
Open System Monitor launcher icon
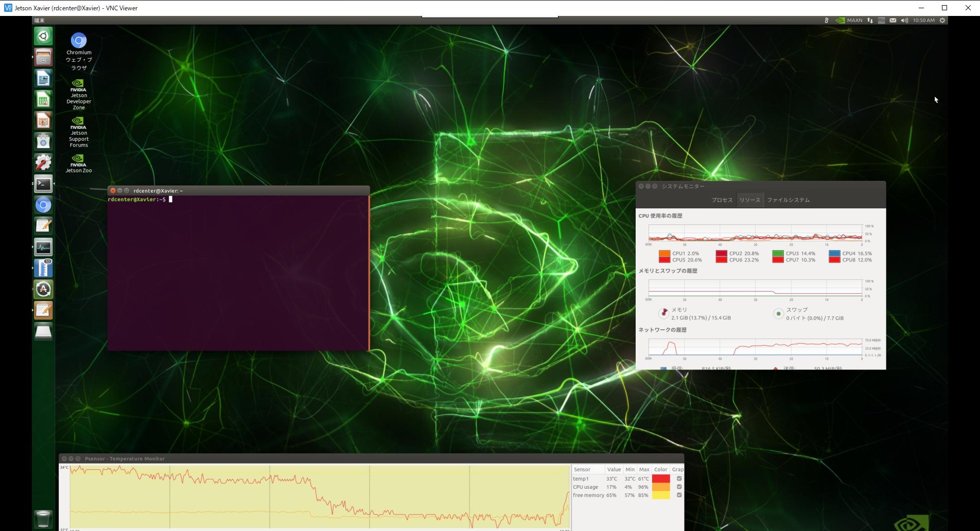pos(43,247)
